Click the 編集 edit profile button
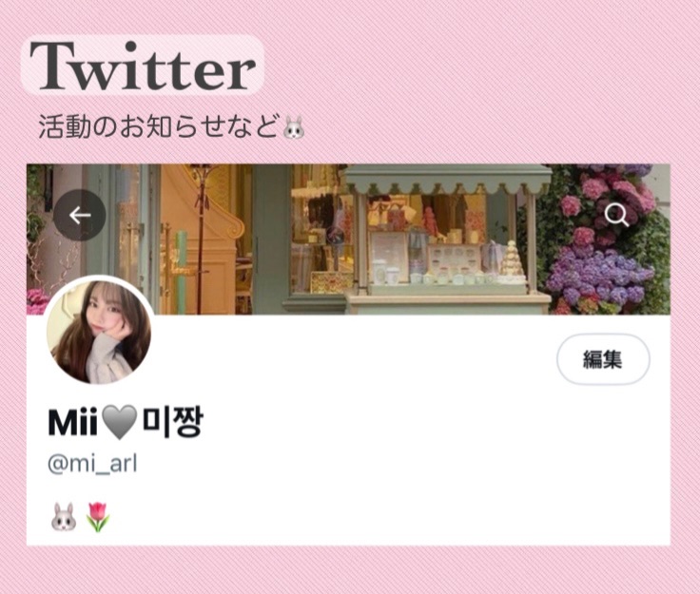 tap(603, 359)
